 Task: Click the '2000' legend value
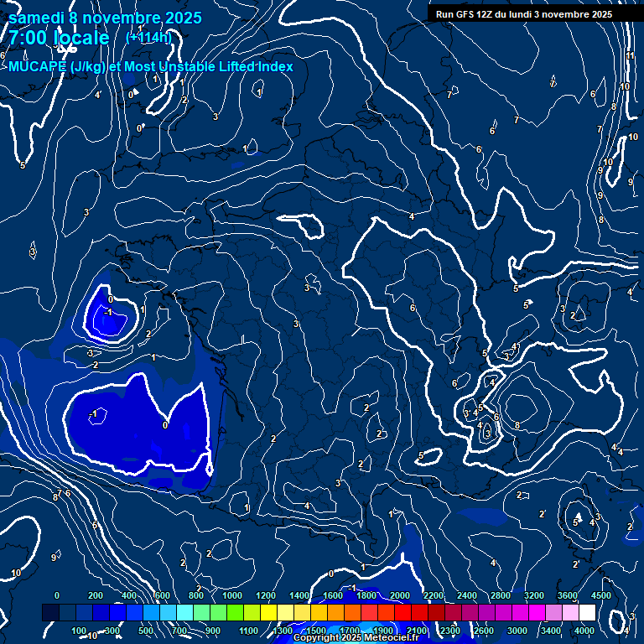400,595
